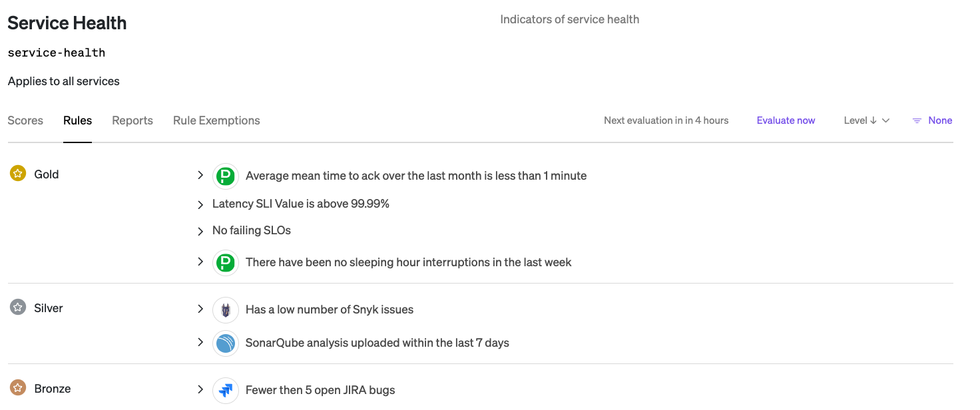The height and width of the screenshot is (410, 980).
Task: Click the Gold level medal icon
Action: pyautogui.click(x=17, y=174)
